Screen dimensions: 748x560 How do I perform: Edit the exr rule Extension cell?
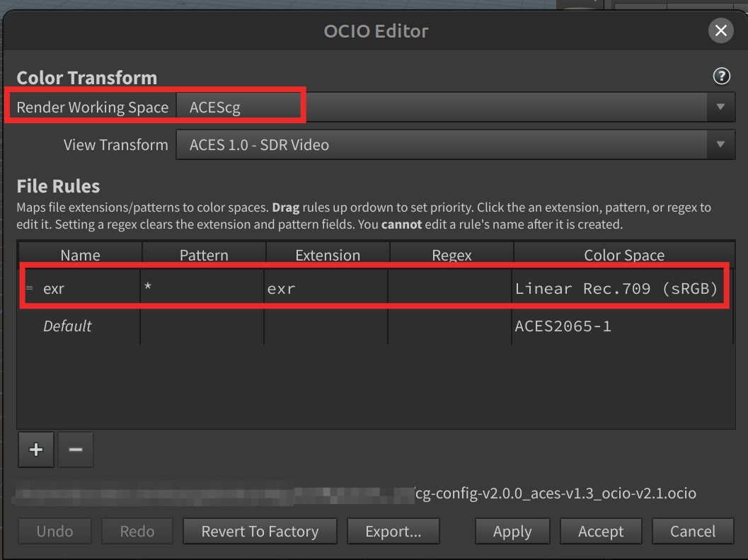pos(326,288)
